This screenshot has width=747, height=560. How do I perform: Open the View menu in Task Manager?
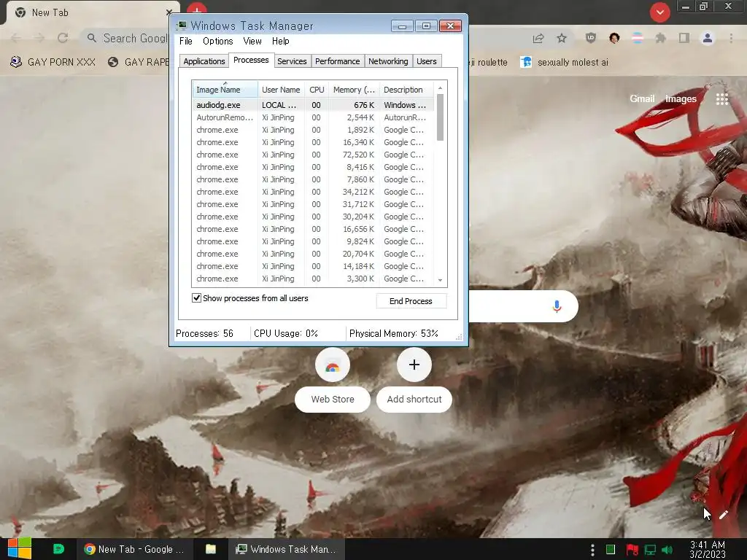click(x=252, y=42)
